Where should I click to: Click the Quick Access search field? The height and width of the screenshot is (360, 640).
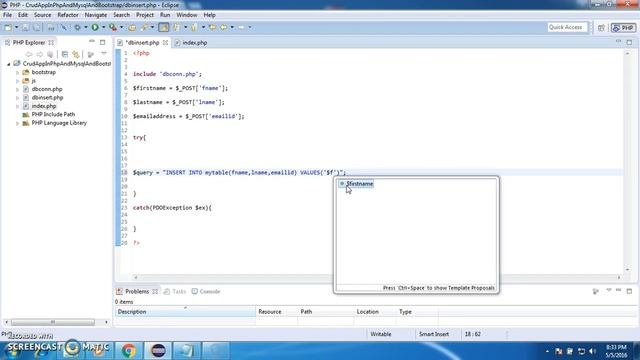tap(567, 27)
